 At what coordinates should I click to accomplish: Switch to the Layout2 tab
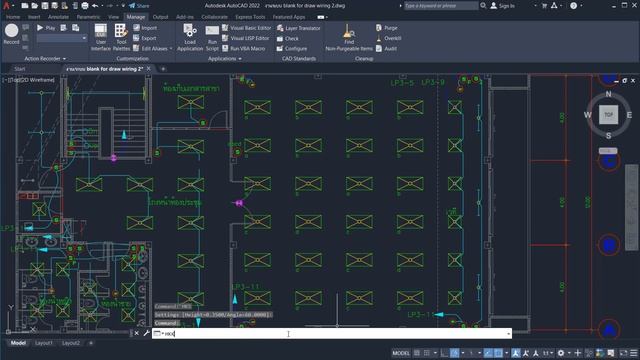point(71,343)
